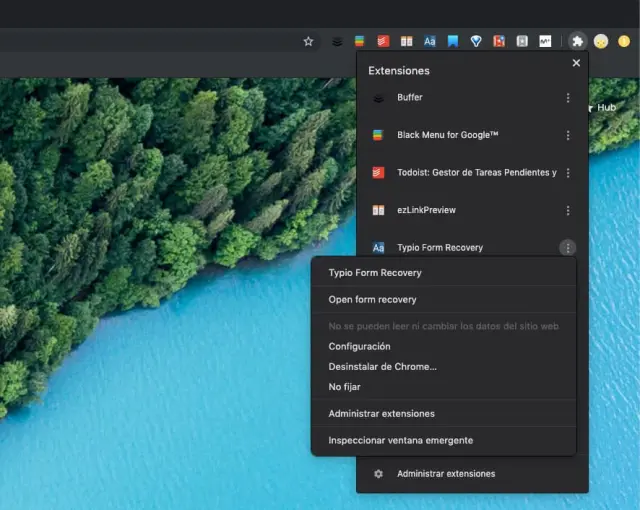
Task: Click Black Menu for Google™ name
Action: point(448,135)
